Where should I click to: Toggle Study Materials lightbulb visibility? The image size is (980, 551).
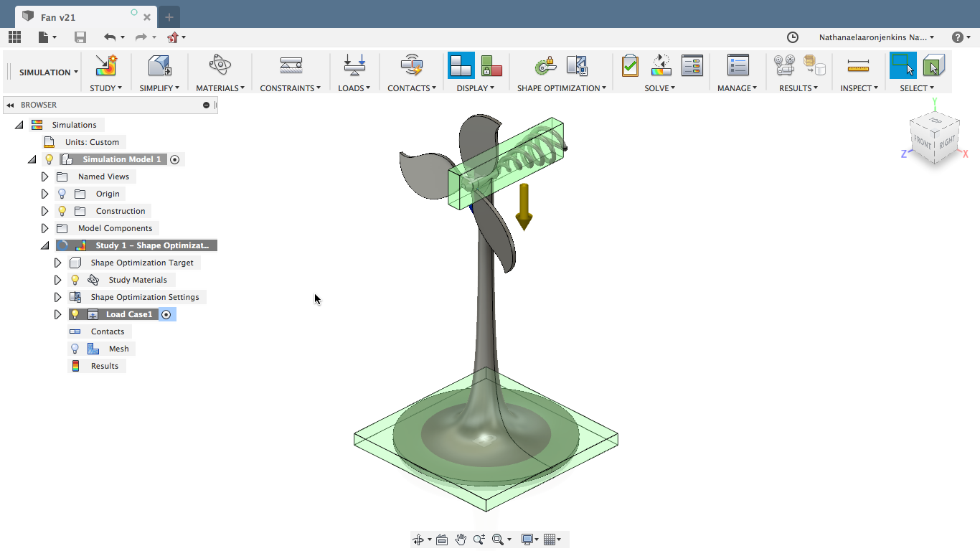point(75,280)
